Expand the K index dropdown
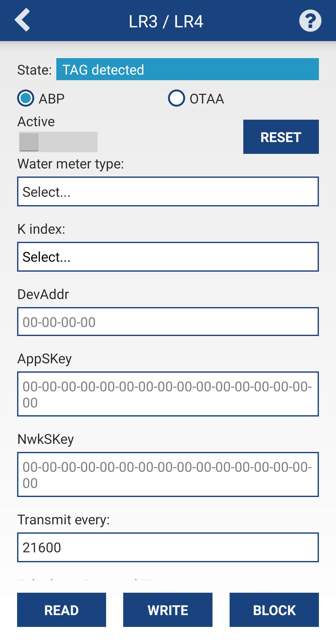The width and height of the screenshot is (336, 644). tap(168, 257)
